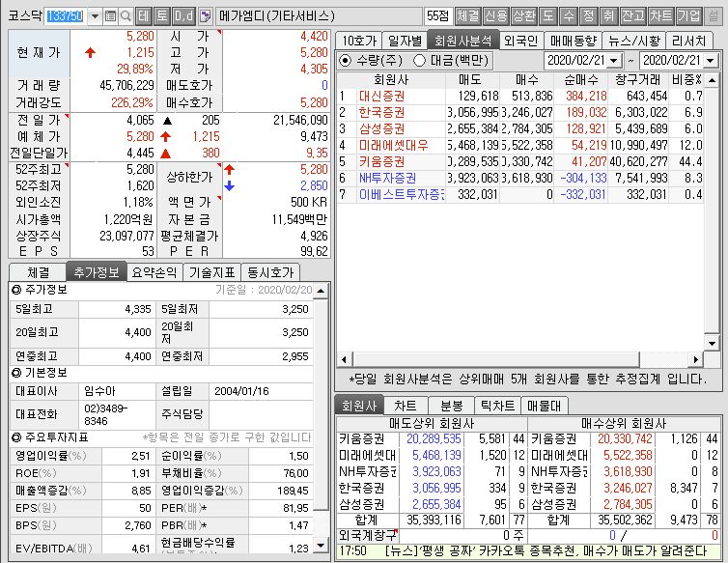The height and width of the screenshot is (563, 728).
Task: Click member table scroll-up arrow
Action: coord(712,80)
